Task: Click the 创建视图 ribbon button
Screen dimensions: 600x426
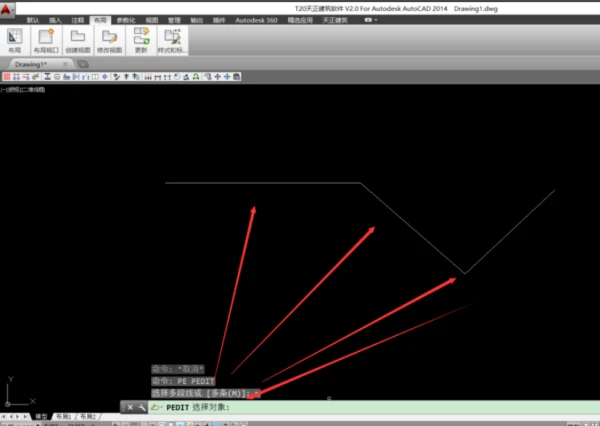Action: click(x=78, y=40)
